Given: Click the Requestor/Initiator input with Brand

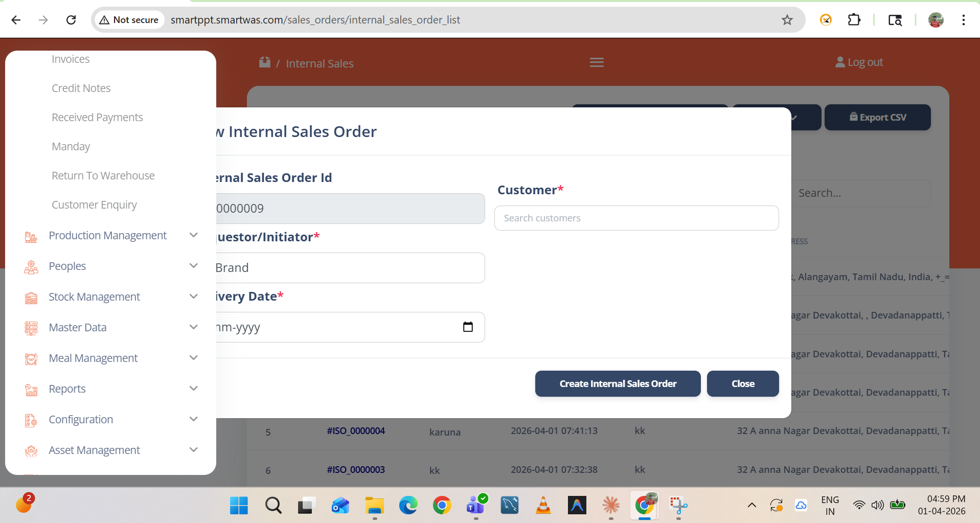Looking at the screenshot, I should click(350, 268).
